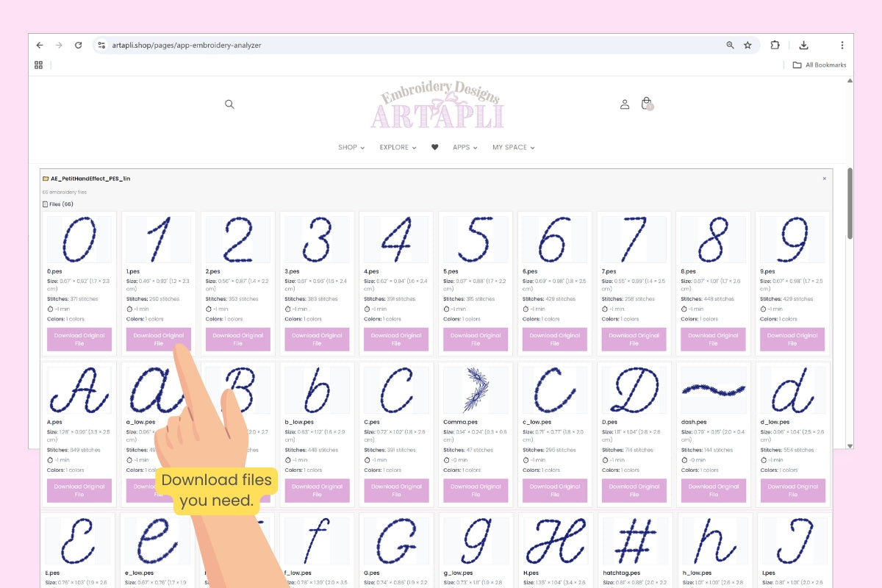Download original file for 0.pes

coord(79,340)
